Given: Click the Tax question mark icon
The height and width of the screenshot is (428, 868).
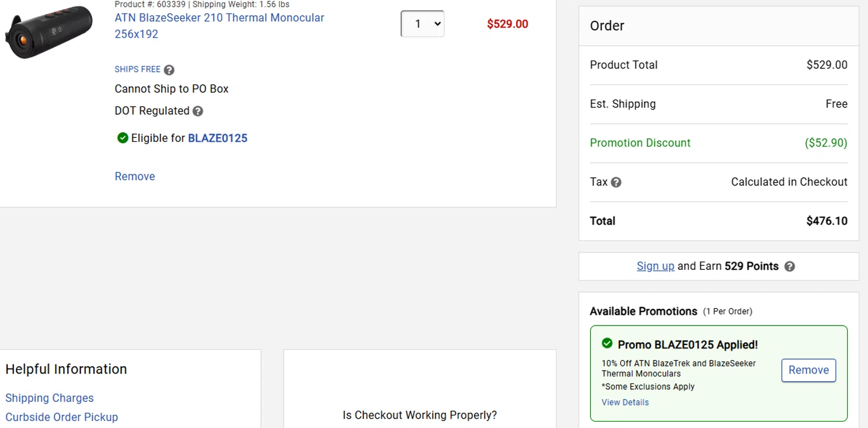Looking at the screenshot, I should 616,182.
